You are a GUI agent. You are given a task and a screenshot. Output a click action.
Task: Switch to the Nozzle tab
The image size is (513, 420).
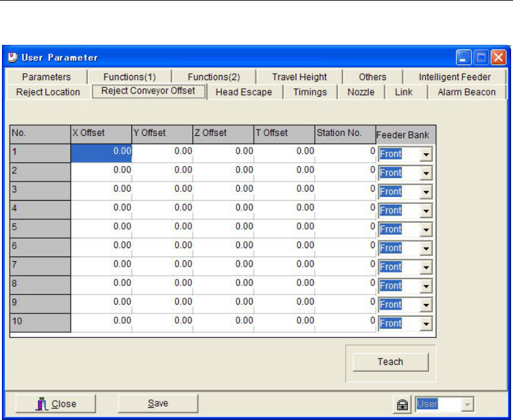point(360,92)
